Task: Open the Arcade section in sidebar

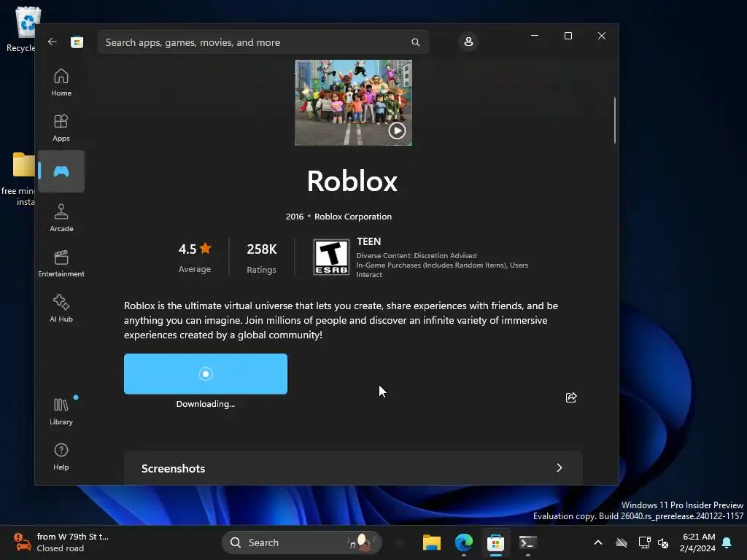Action: 61,218
